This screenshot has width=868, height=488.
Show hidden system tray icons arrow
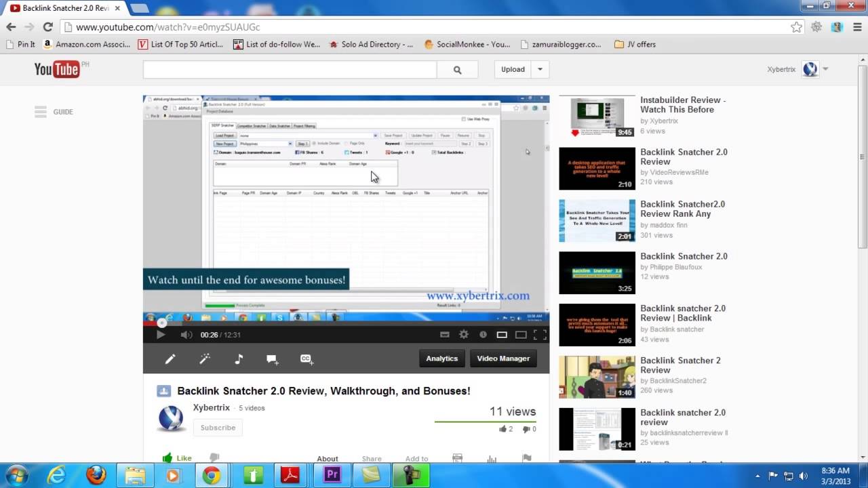757,476
